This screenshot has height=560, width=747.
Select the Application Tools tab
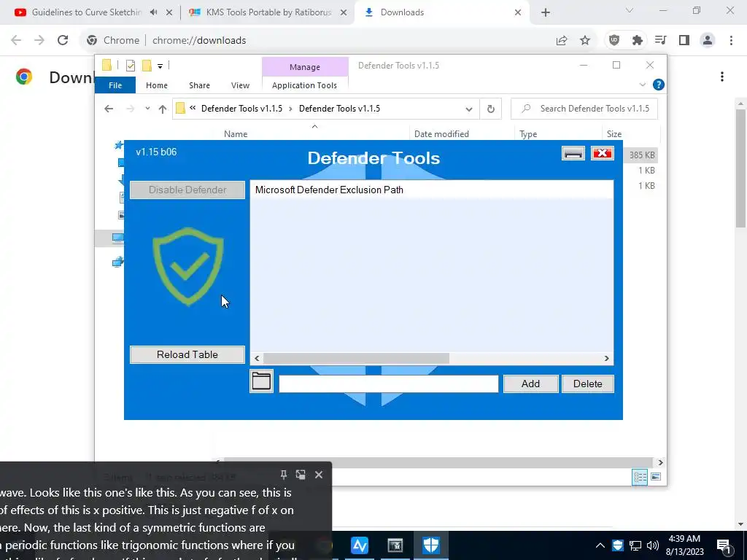click(x=304, y=85)
